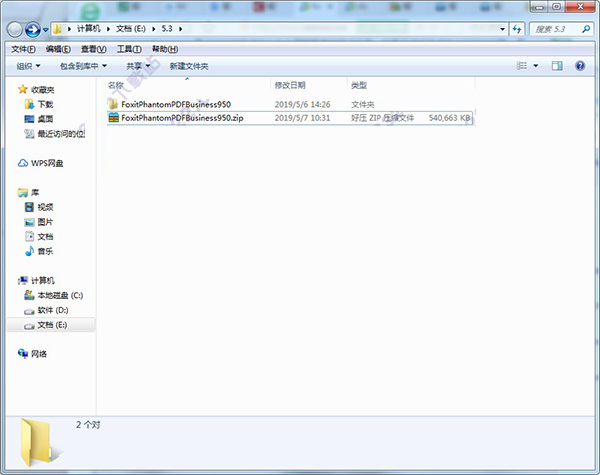
Task: Click the 2019/5/7 10:31 date cell
Action: (302, 118)
